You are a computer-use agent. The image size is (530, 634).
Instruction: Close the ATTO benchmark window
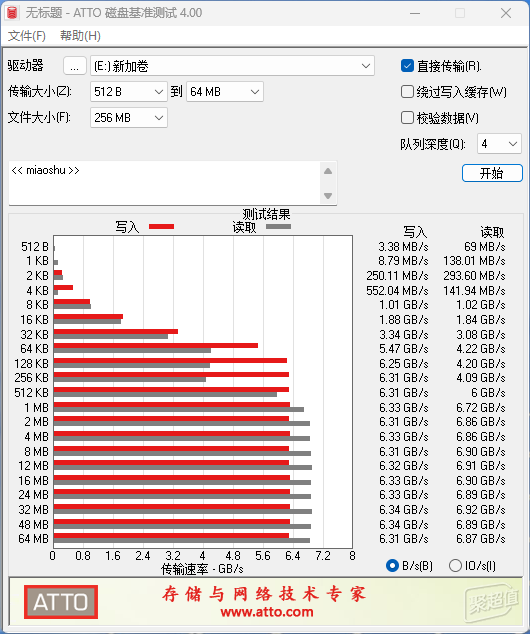tap(506, 13)
